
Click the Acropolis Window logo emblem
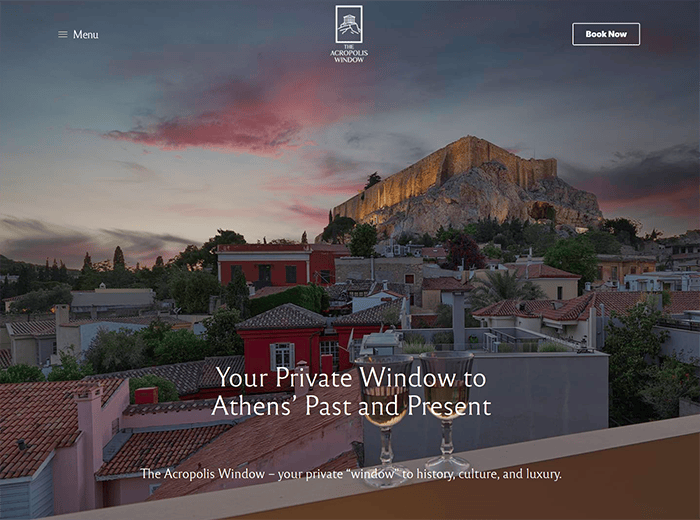point(349,24)
